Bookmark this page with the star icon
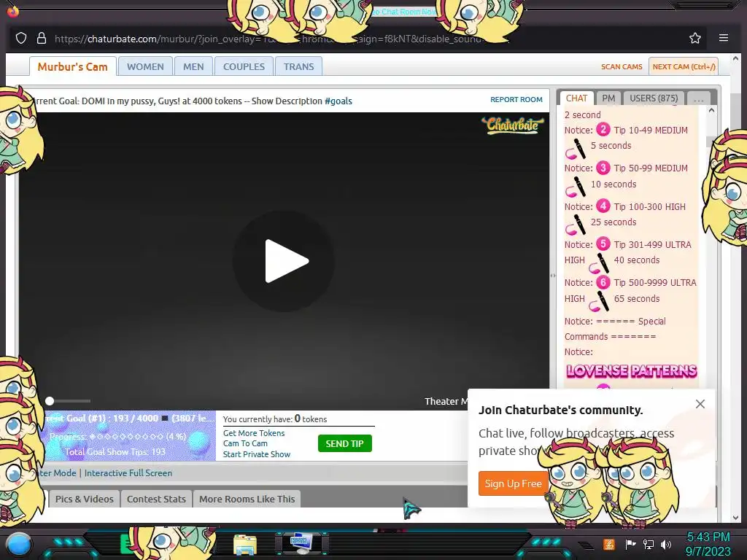Image resolution: width=747 pixels, height=560 pixels. (x=695, y=38)
